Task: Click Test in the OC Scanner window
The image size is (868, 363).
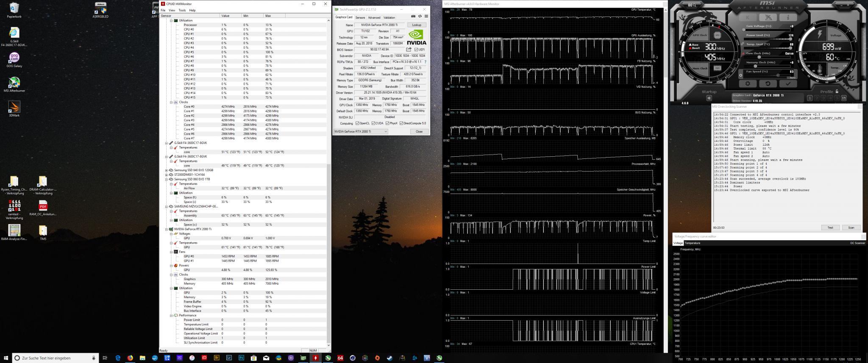Action: 830,227
